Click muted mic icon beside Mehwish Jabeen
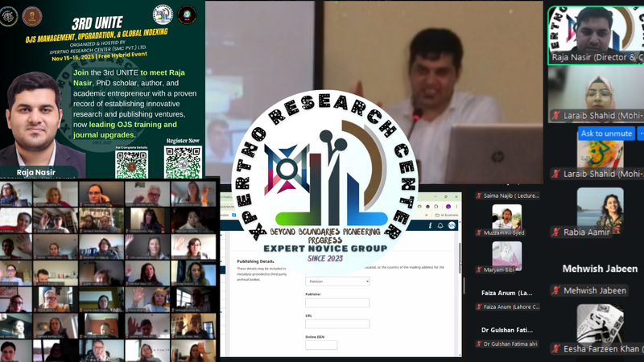The height and width of the screenshot is (362, 644). (x=556, y=290)
